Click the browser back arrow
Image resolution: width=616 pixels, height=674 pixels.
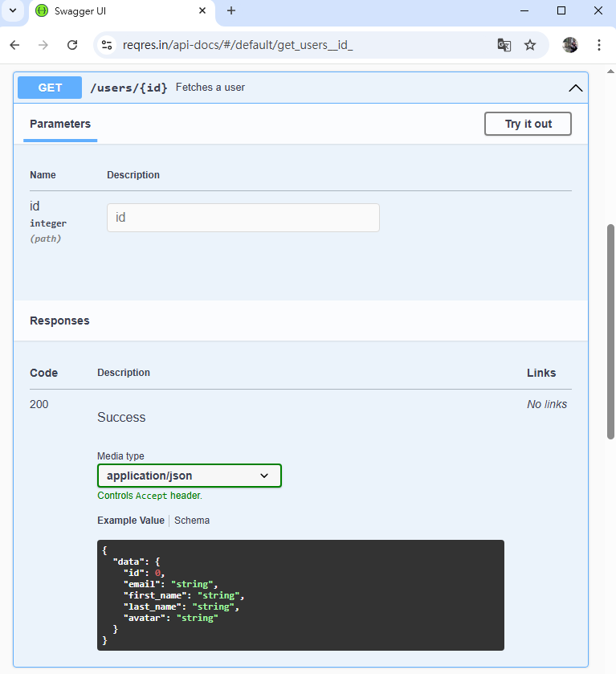(x=14, y=45)
